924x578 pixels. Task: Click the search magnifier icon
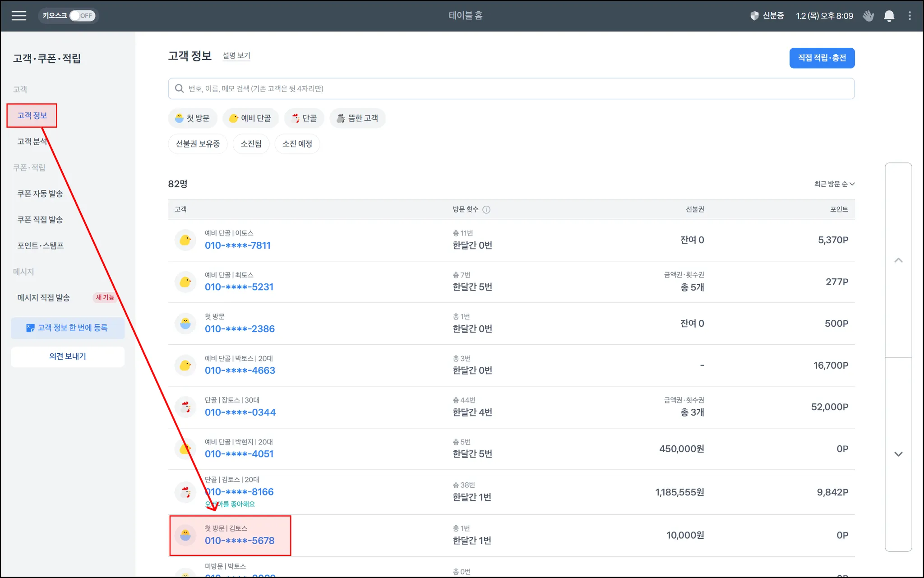179,88
